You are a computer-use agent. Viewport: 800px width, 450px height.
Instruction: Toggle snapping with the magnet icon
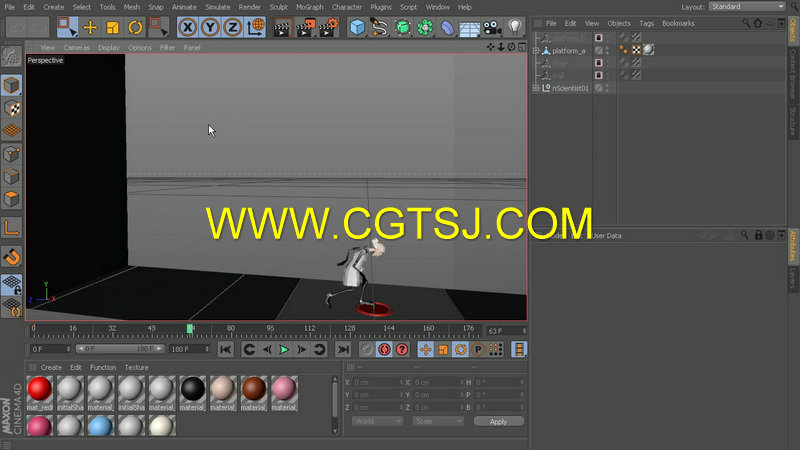(x=11, y=257)
